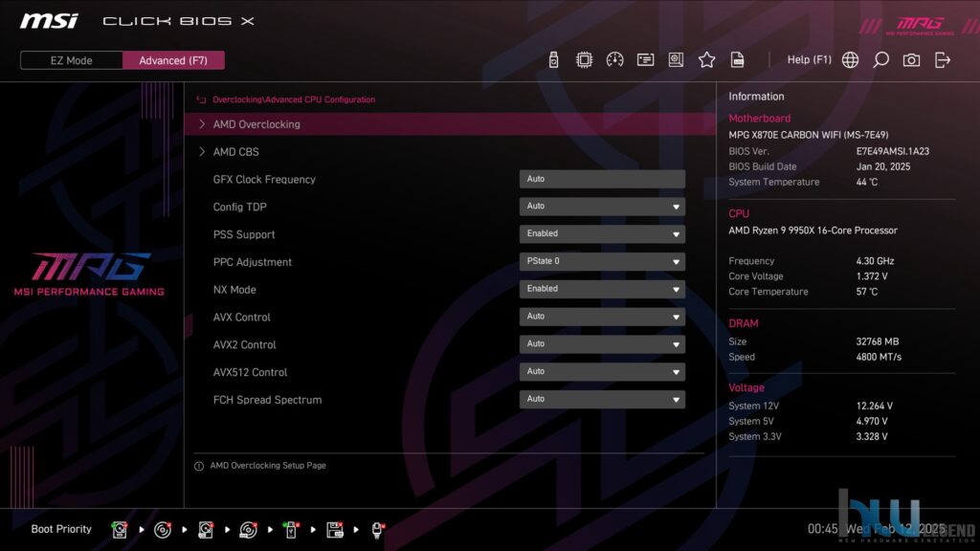
Task: Open the PPC Adjustment PState 0 dropdown
Action: coord(602,262)
